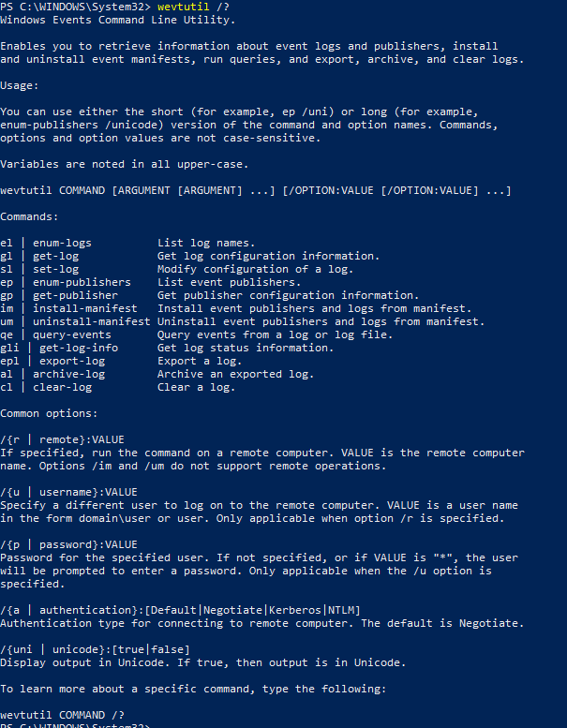Click the uninstall-manifest command name
567x728 pixels.
(x=92, y=321)
